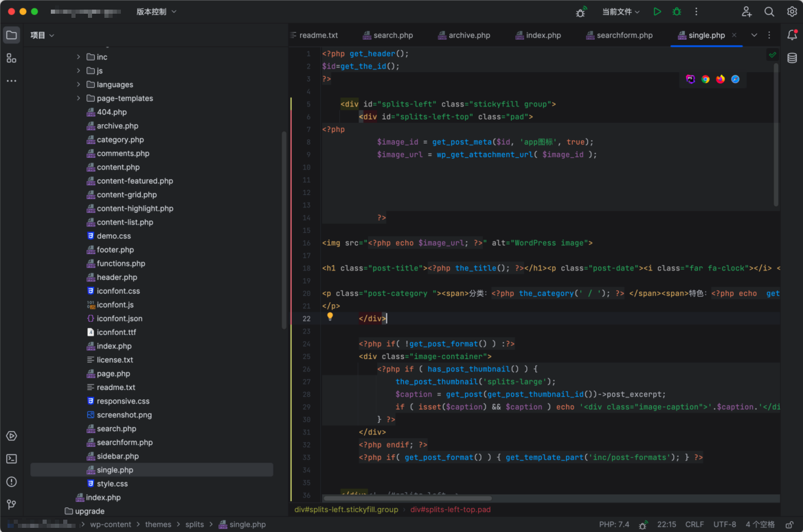Click the indent spaces setting in status bar
The width and height of the screenshot is (803, 532).
(760, 525)
